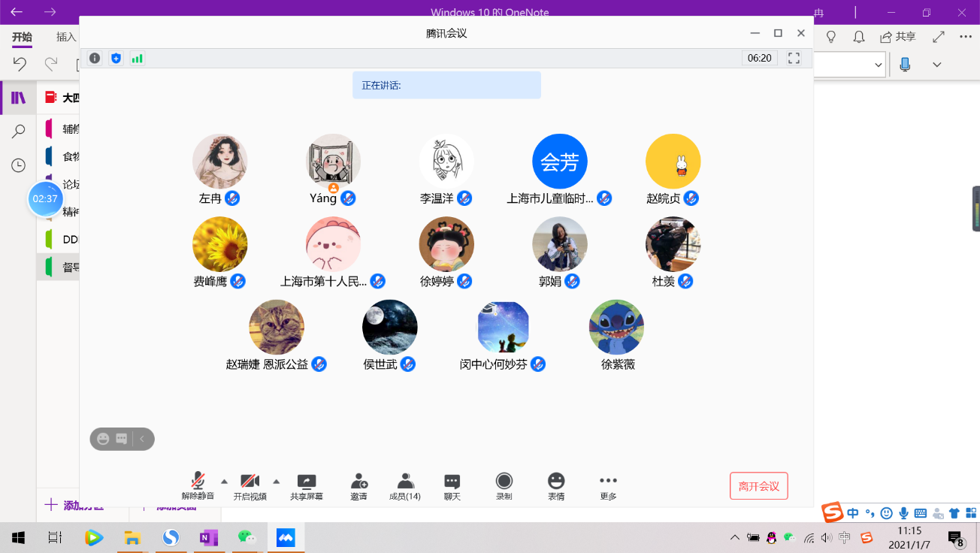This screenshot has width=980, height=553.
Task: Select OneNote 开始 tab
Action: 23,37
